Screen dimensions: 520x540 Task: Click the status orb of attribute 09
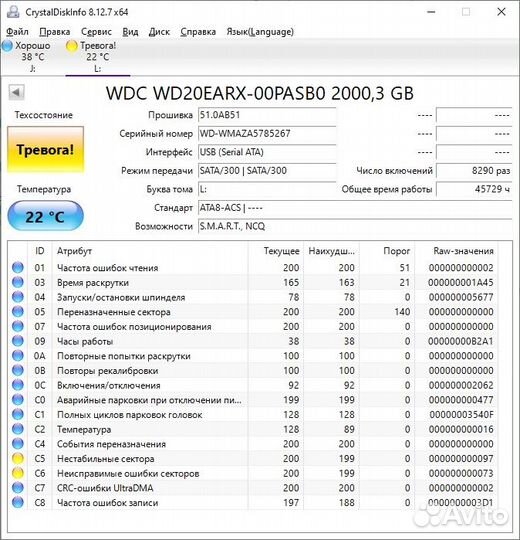18,341
